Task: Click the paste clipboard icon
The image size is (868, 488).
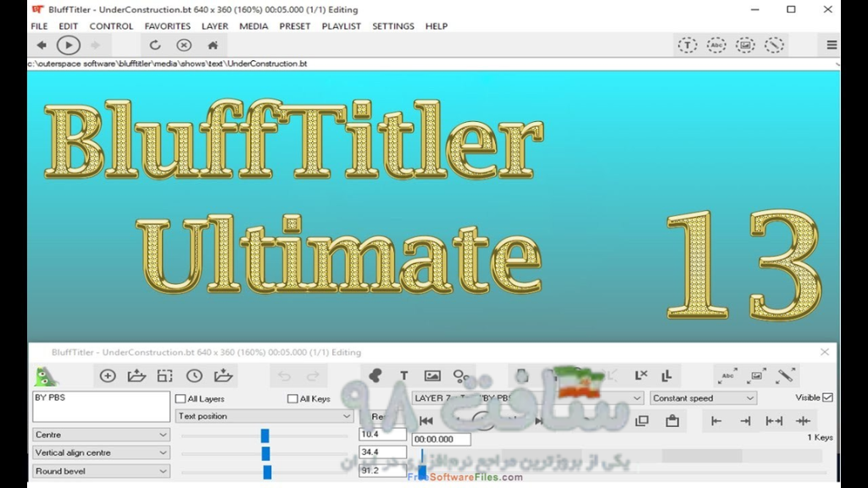Action: (672, 420)
